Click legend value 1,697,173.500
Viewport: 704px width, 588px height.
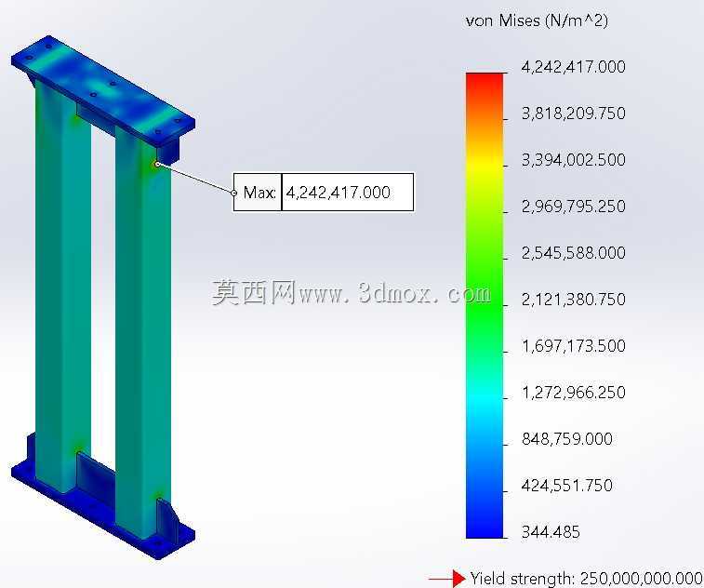[574, 346]
